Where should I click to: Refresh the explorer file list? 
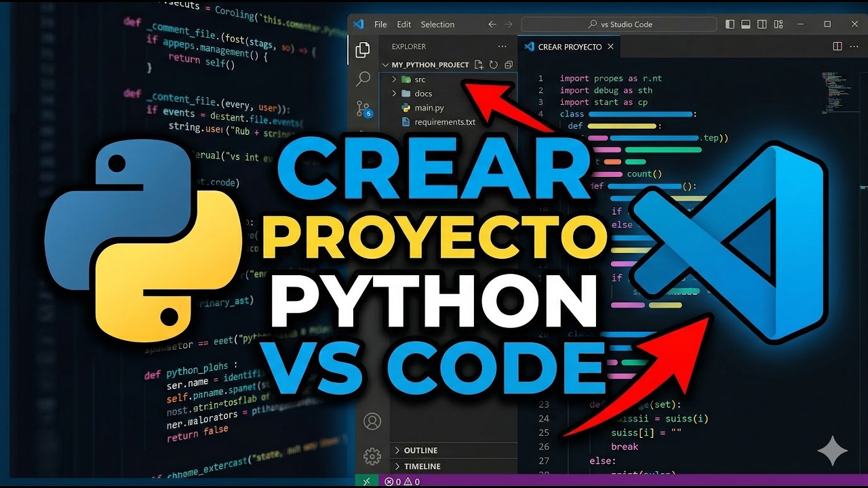pos(494,65)
